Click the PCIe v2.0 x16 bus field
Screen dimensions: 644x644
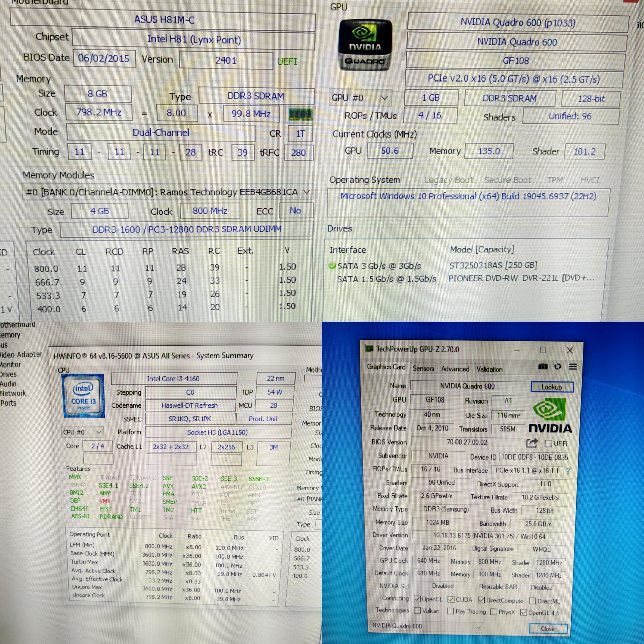coord(514,79)
